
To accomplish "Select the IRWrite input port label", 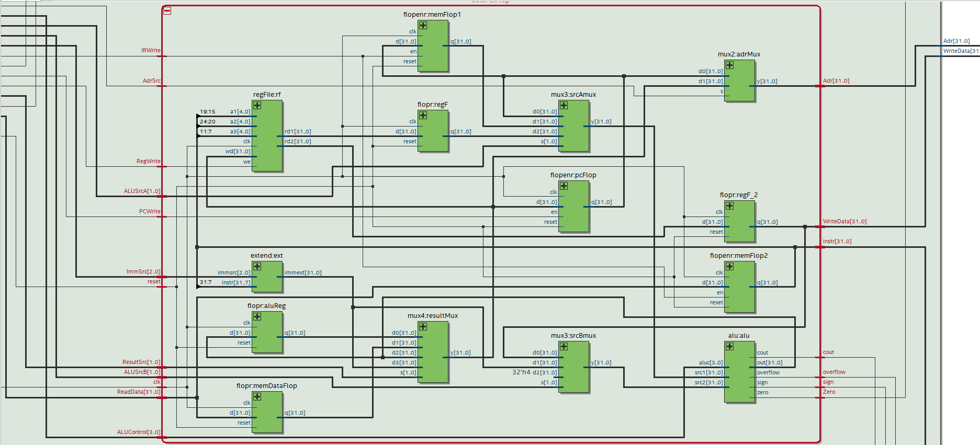I will coord(151,51).
